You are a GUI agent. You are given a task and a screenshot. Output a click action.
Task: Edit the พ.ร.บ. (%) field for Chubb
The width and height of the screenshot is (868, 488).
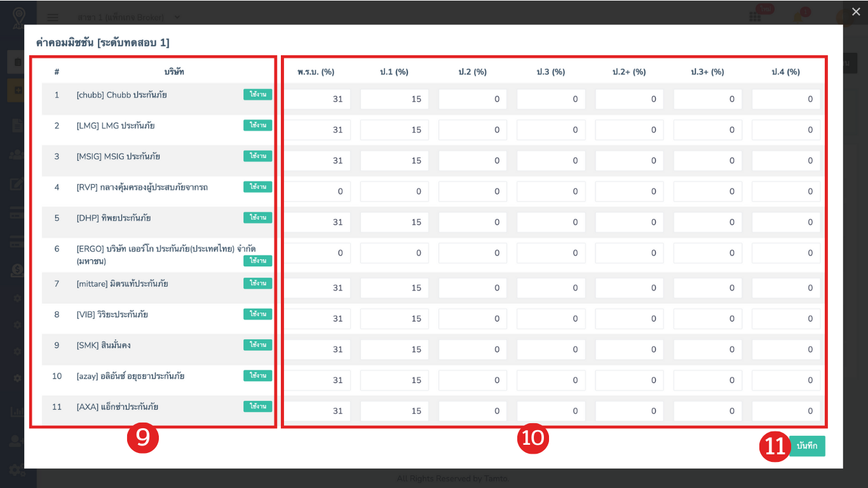317,99
